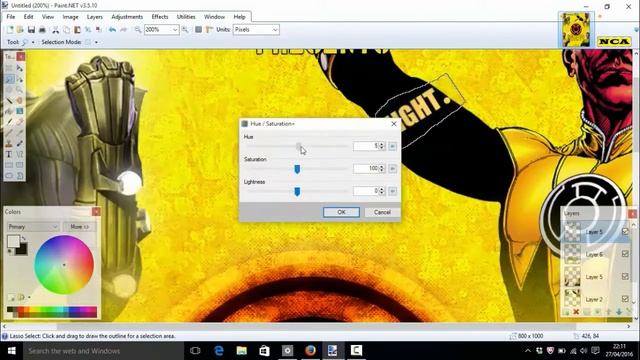Click the Paste toolbar icon
Screen dimensions: 640x360
(x=77, y=29)
